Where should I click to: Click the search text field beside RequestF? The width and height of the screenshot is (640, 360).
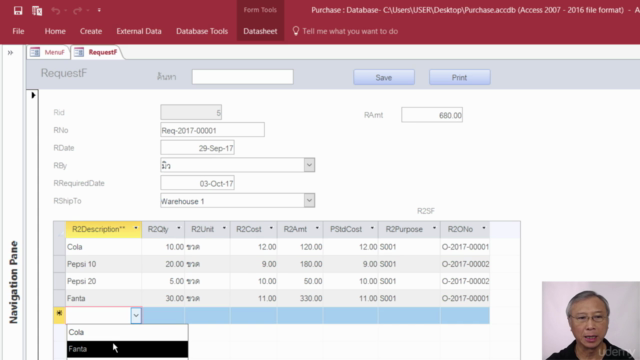click(x=242, y=77)
